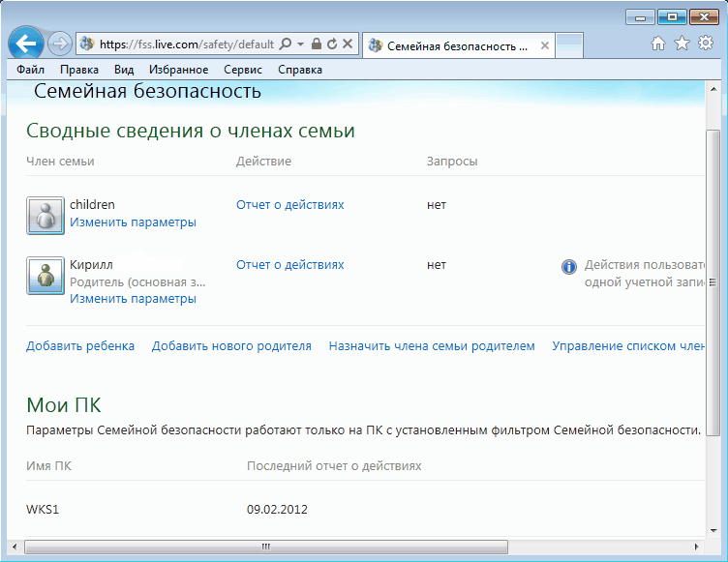Click the нет value in children row
This screenshot has width=728, height=562.
(x=437, y=205)
